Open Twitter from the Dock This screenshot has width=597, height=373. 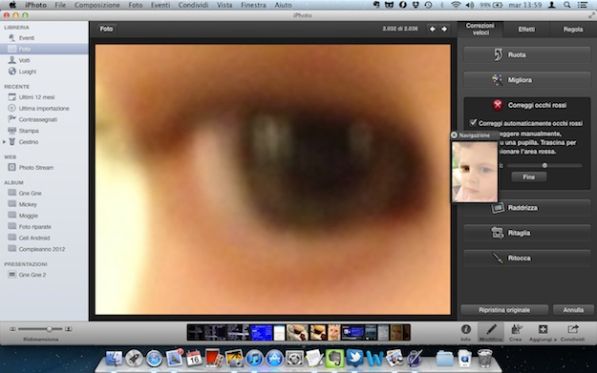pos(354,358)
